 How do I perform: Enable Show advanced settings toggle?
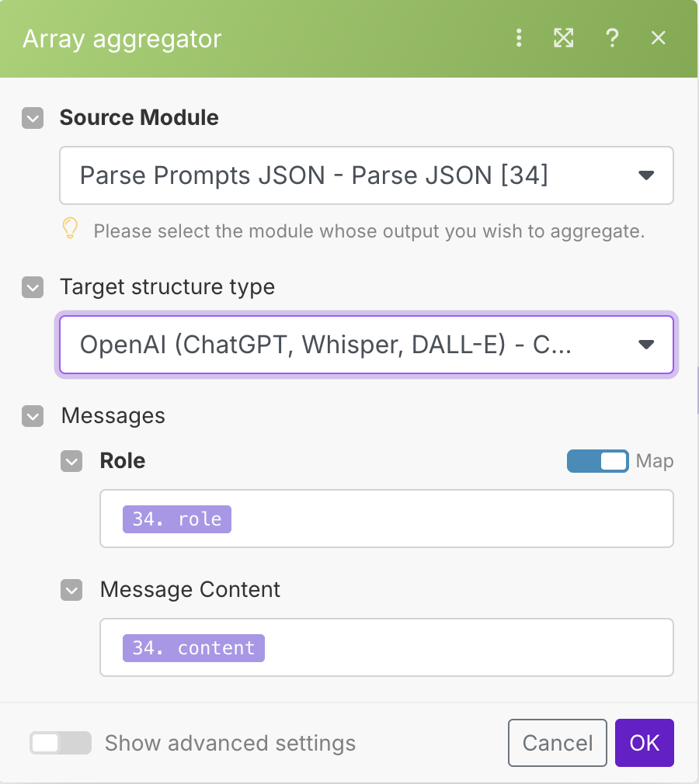[x=61, y=743]
